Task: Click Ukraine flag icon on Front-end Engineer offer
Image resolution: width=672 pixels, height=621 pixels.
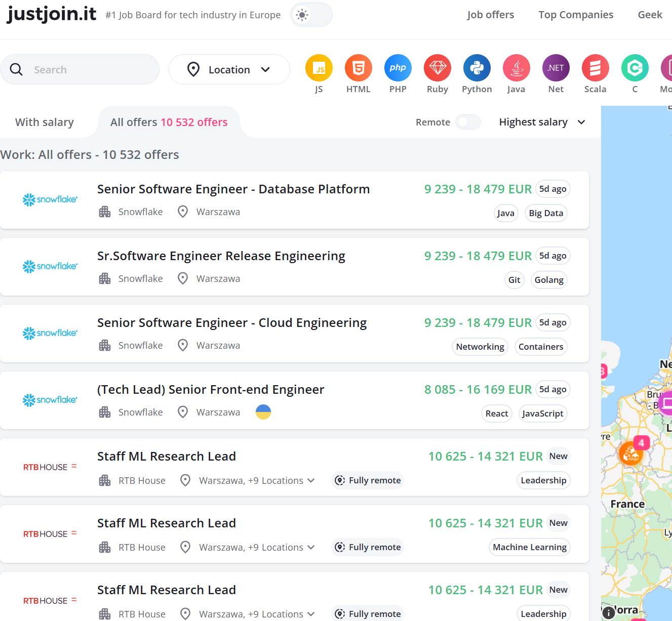Action: pyautogui.click(x=263, y=412)
